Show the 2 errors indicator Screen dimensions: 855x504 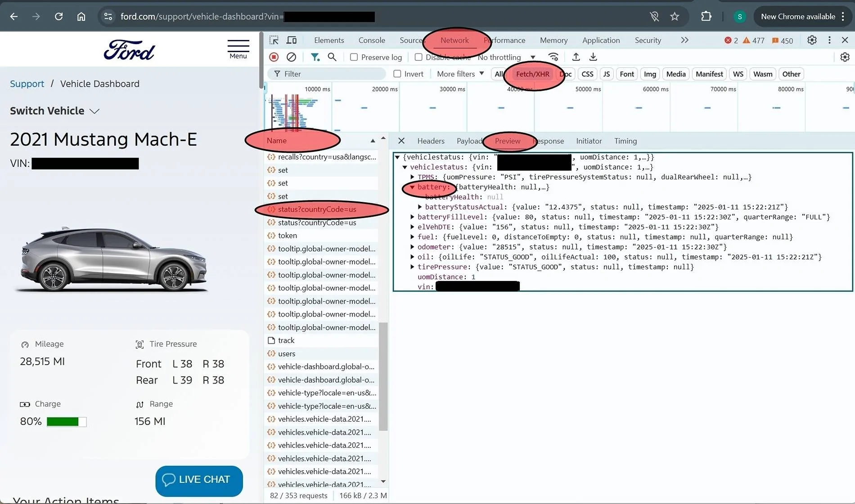(731, 40)
